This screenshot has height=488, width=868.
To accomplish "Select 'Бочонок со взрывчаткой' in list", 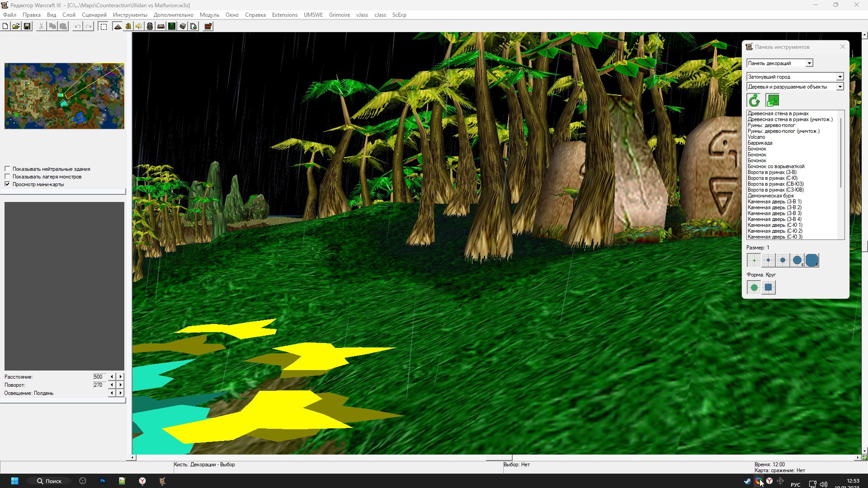I will (776, 166).
